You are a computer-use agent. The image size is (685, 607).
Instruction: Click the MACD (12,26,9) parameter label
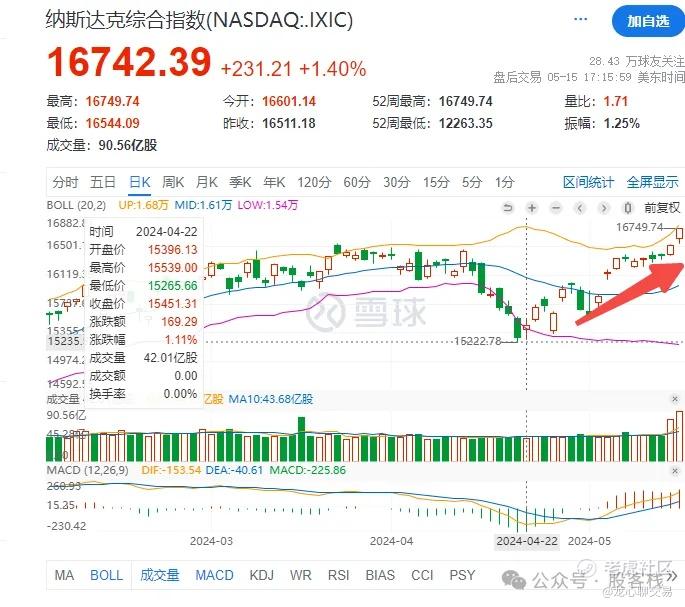87,471
